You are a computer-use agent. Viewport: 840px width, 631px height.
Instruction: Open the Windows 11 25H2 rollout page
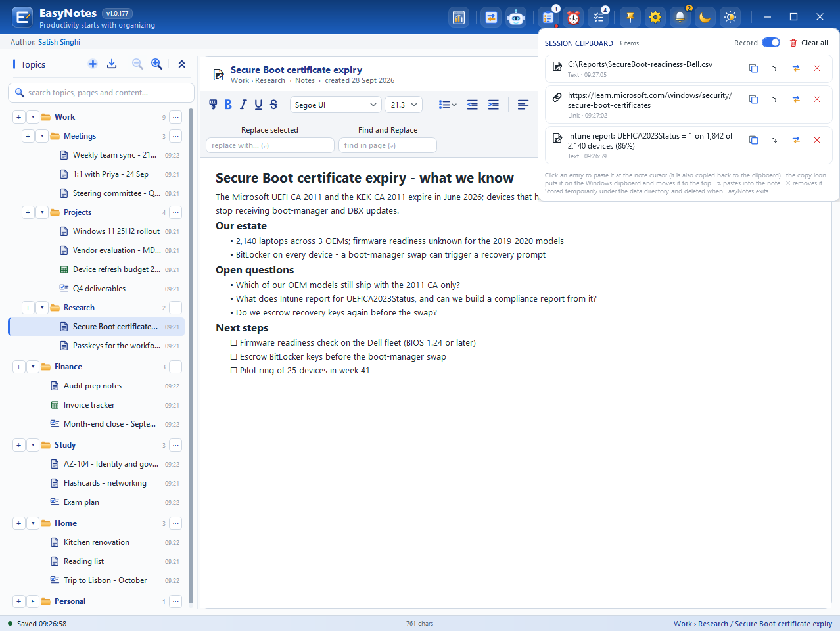[116, 231]
